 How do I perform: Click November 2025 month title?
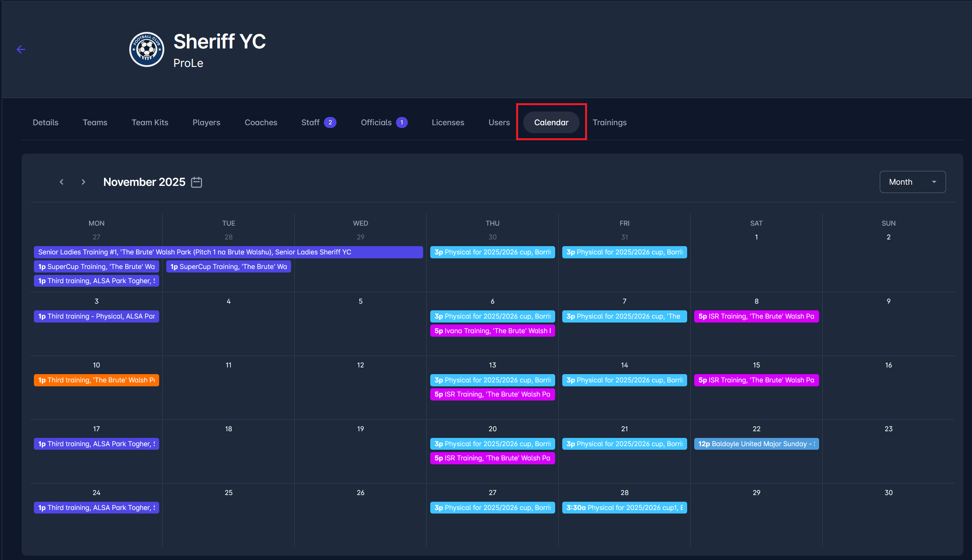pyautogui.click(x=144, y=182)
